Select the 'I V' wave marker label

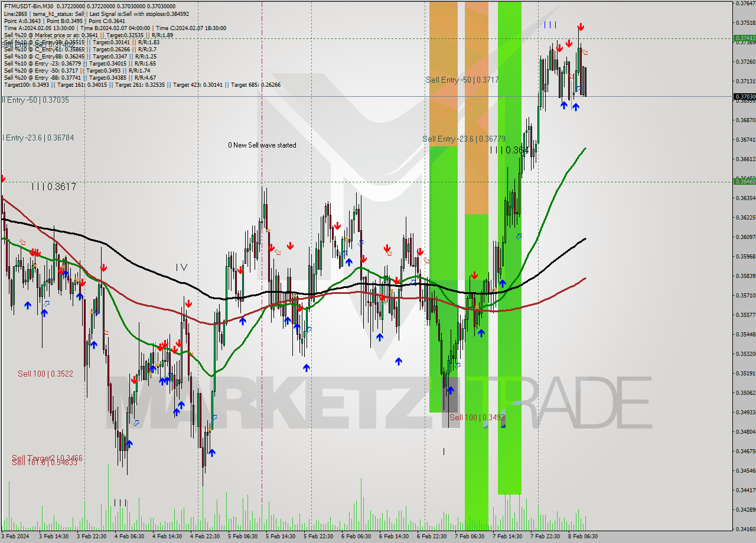pos(182,267)
